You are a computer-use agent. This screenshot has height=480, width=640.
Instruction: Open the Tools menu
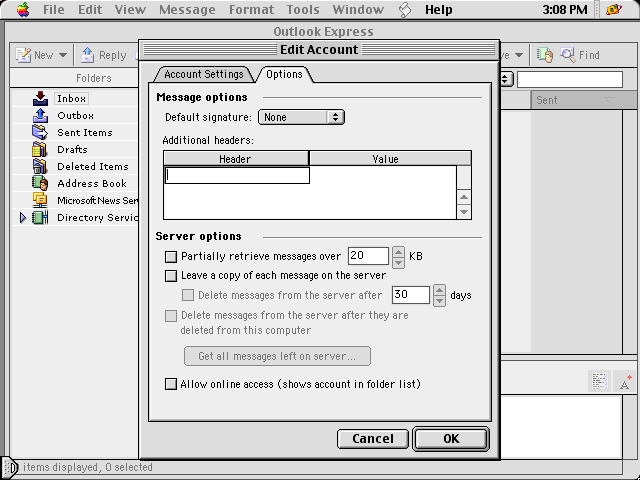click(x=303, y=9)
